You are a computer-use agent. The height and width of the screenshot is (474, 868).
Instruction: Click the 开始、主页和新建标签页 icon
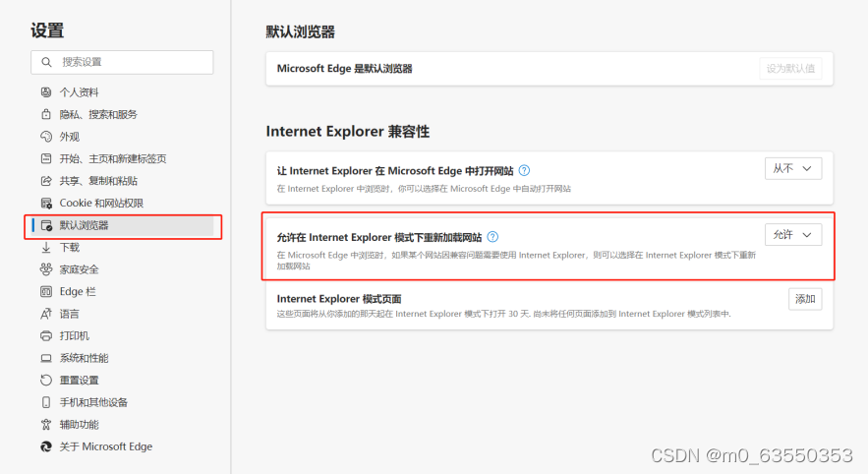pyautogui.click(x=46, y=158)
